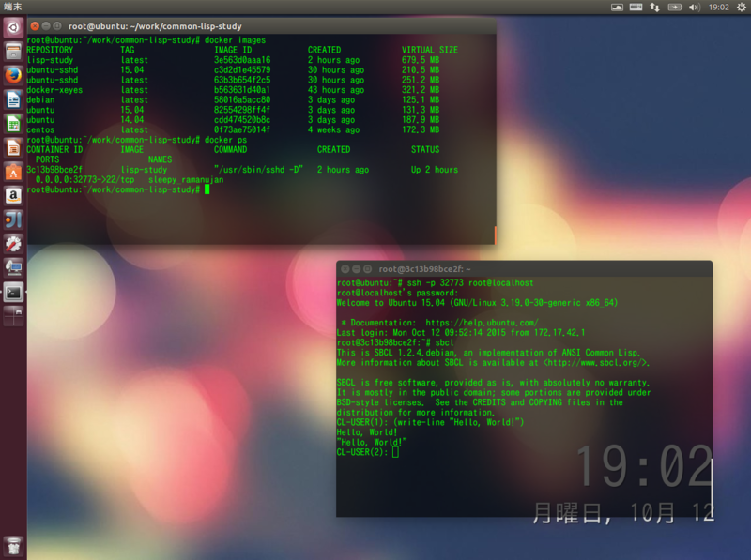751x560 pixels.
Task: Launch LibreOffice Impress
Action: pyautogui.click(x=13, y=148)
